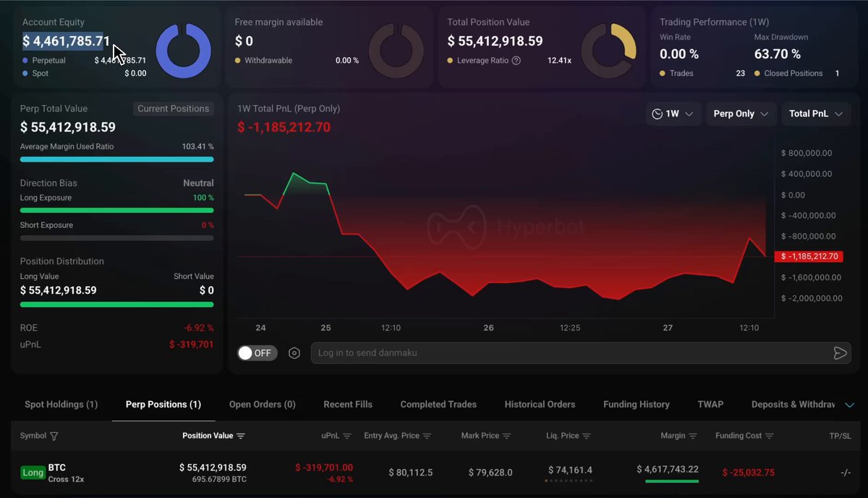
Task: Expand the tab overflow chevron
Action: pos(850,405)
